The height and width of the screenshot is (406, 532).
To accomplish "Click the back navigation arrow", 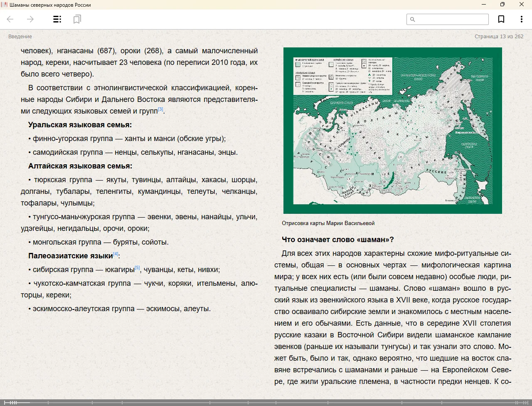I will click(10, 19).
